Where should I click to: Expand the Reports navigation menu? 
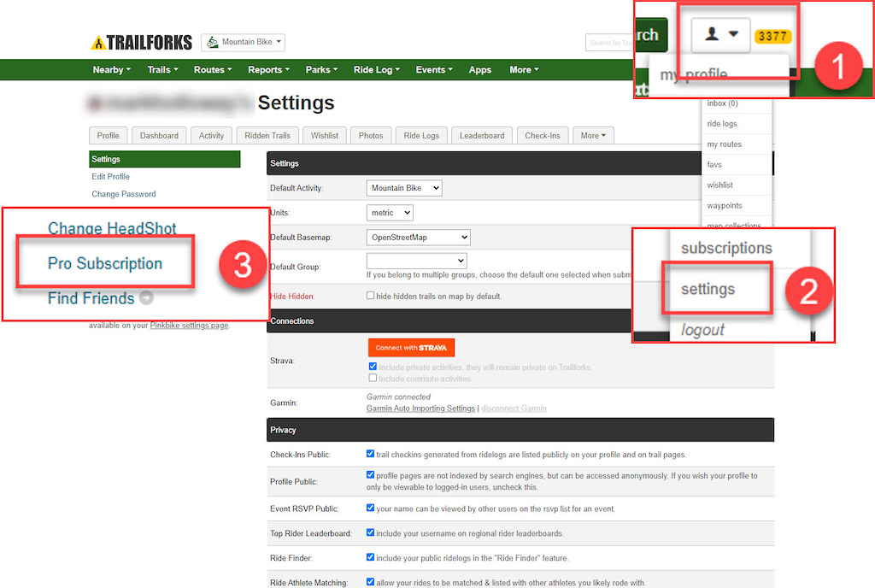click(268, 70)
